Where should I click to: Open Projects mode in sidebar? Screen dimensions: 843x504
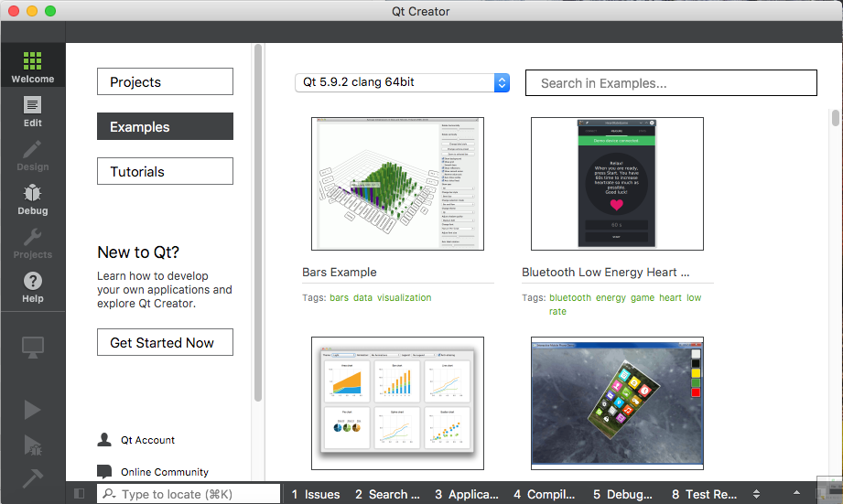coord(32,243)
